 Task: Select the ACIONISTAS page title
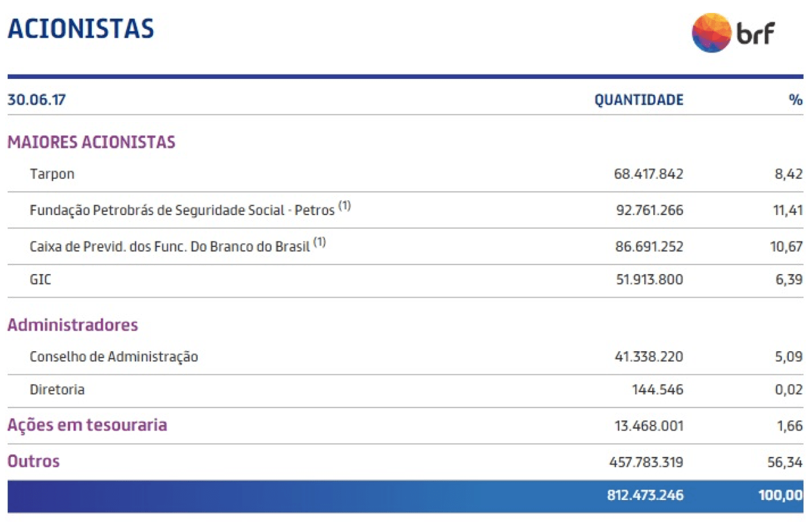[81, 29]
